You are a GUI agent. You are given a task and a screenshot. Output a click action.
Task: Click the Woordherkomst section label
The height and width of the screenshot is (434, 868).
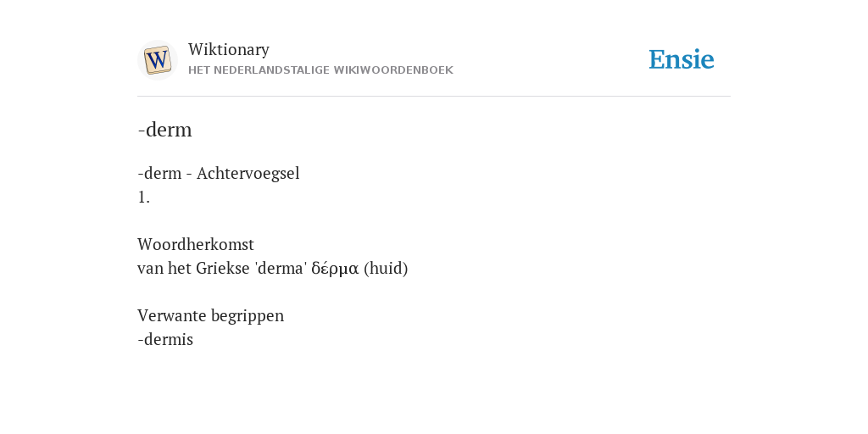click(x=196, y=244)
